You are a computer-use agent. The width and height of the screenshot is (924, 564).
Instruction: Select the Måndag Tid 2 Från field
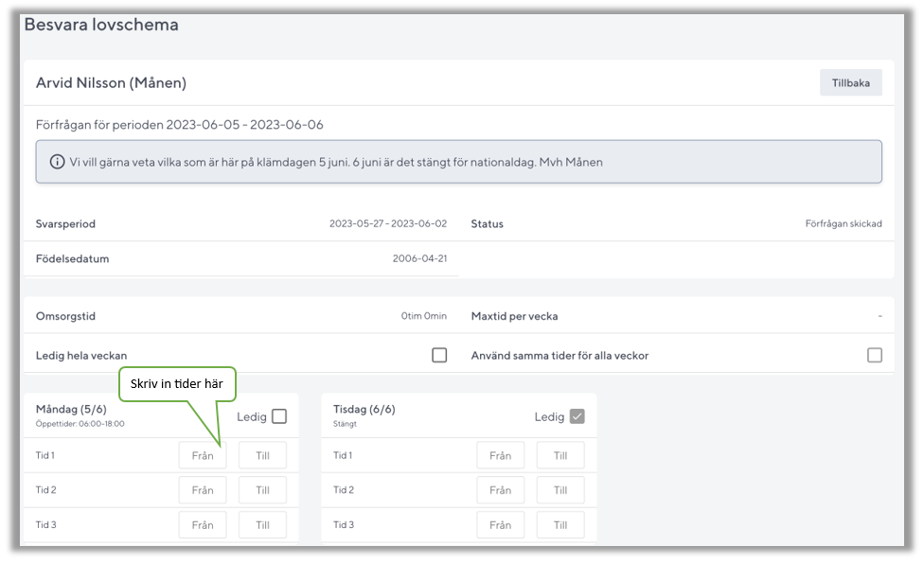(x=203, y=490)
